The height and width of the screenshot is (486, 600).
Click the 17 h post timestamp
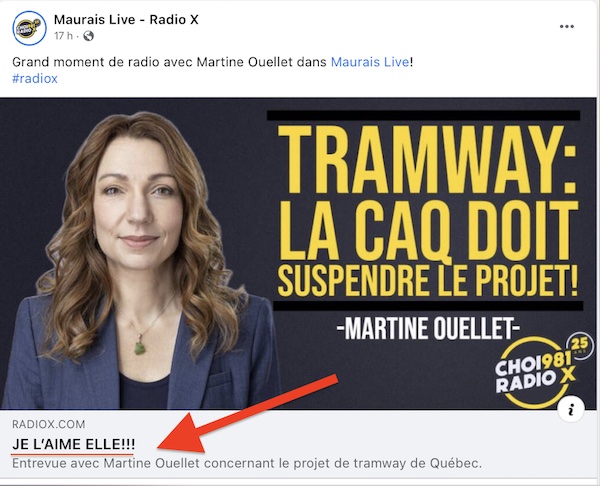[63, 36]
